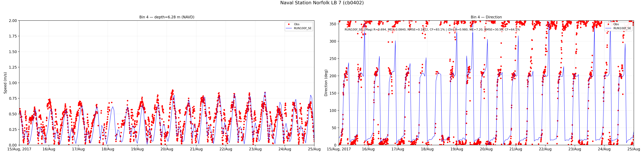Click '17/Aug' on the direction plot x-axis
The image size is (644, 155).
point(398,149)
